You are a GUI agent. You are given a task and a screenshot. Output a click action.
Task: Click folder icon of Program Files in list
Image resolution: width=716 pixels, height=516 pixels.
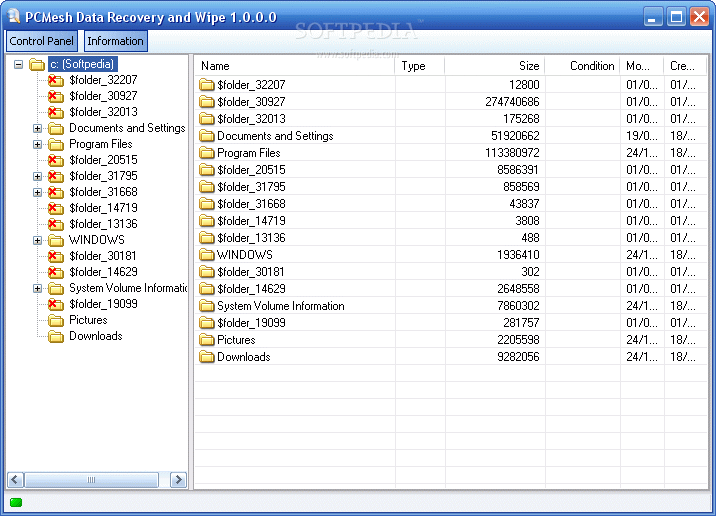[x=207, y=153]
